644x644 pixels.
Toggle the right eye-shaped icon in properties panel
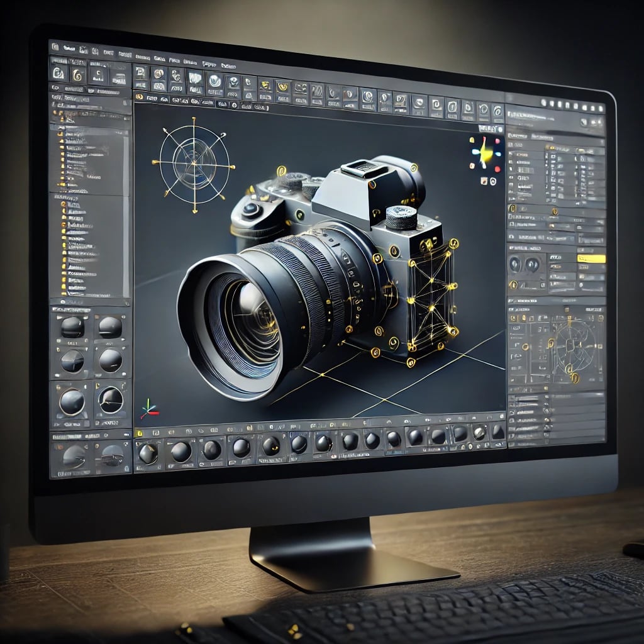pos(533,264)
